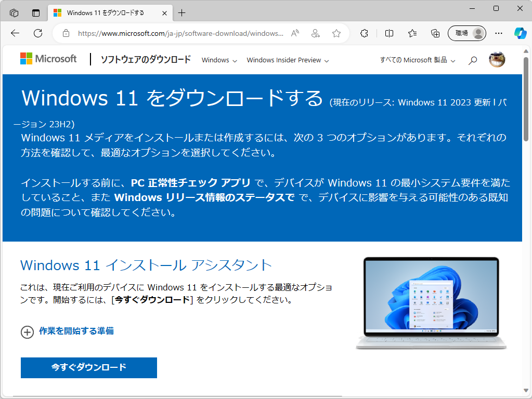The width and height of the screenshot is (532, 399).
Task: Expand the Windows Insider Preview menu
Action: click(x=287, y=60)
